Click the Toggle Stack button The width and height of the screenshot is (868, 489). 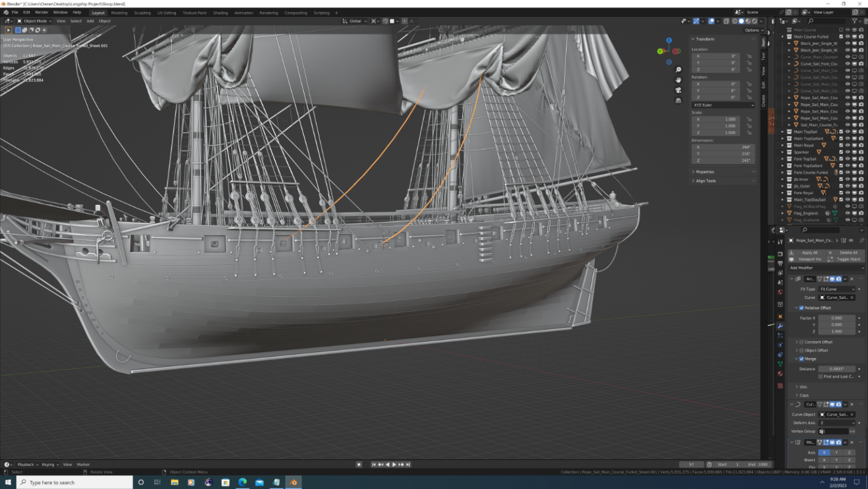coord(846,259)
